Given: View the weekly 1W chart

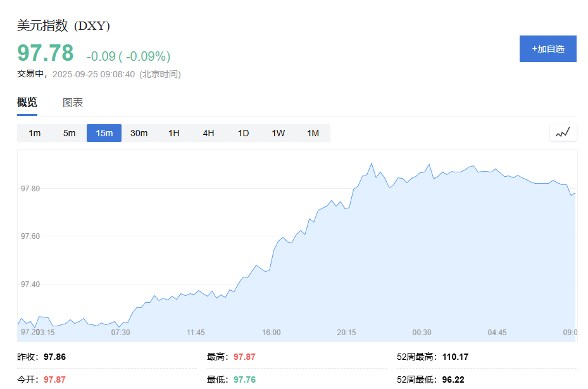Looking at the screenshot, I should click(x=278, y=133).
